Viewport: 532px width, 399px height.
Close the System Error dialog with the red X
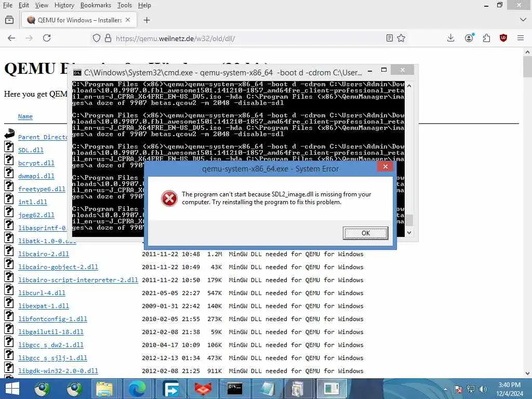point(385,167)
